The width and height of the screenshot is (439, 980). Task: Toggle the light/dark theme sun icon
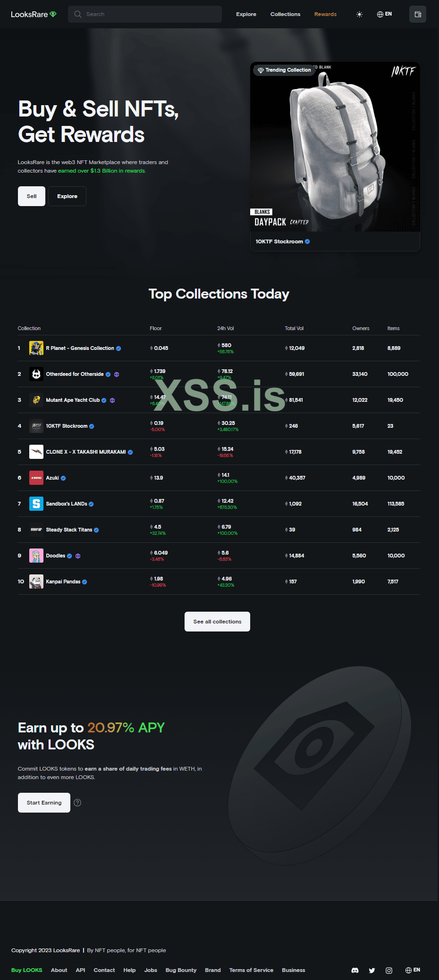pyautogui.click(x=359, y=14)
